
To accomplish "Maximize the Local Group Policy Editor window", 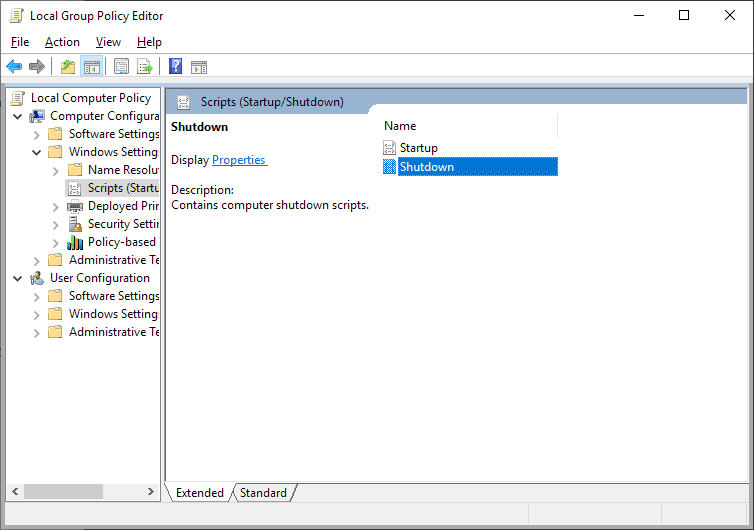I will (684, 15).
